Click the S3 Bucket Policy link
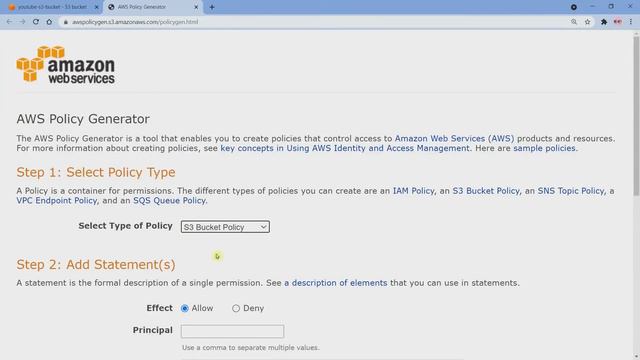The width and height of the screenshot is (640, 360). [x=486, y=191]
